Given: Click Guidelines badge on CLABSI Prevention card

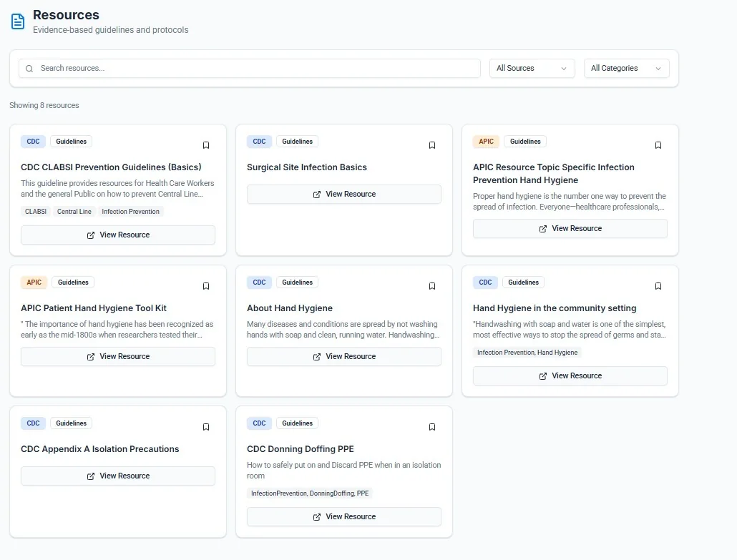Looking at the screenshot, I should (x=72, y=142).
